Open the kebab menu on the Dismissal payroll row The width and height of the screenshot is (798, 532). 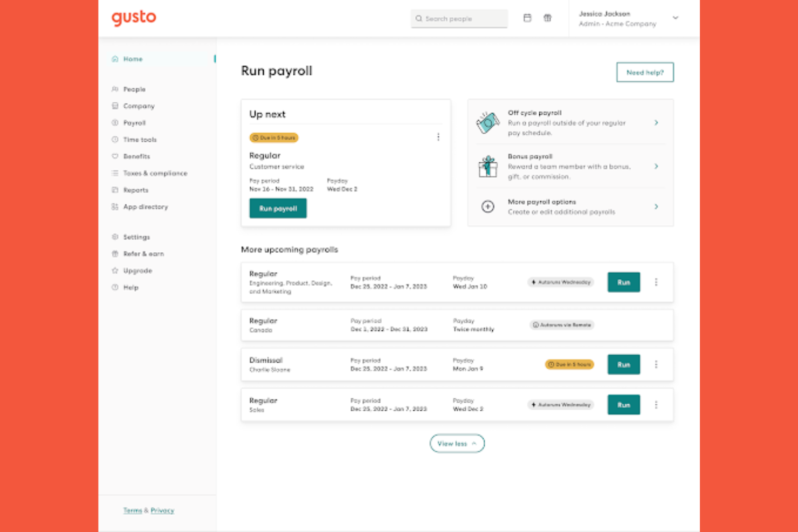click(x=656, y=364)
